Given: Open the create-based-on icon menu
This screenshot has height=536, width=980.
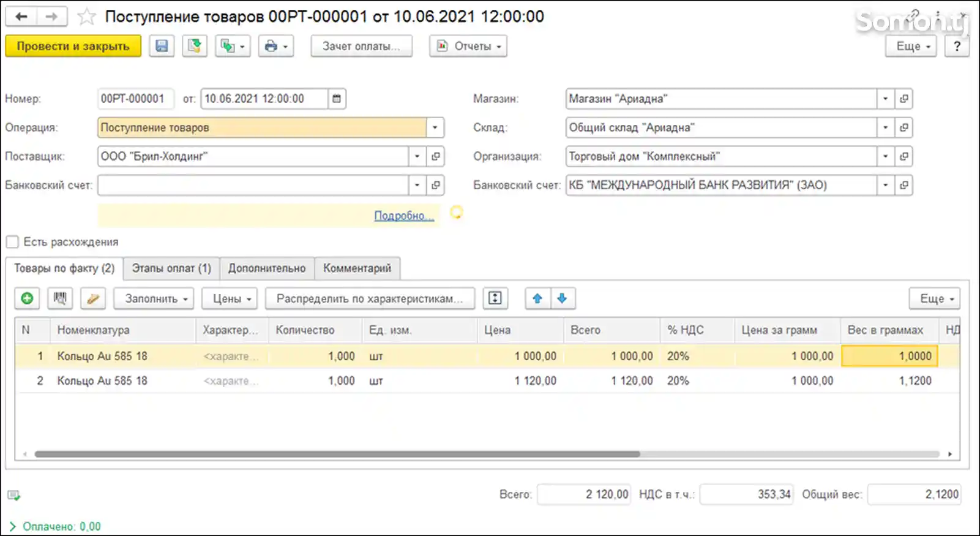Looking at the screenshot, I should [x=233, y=46].
